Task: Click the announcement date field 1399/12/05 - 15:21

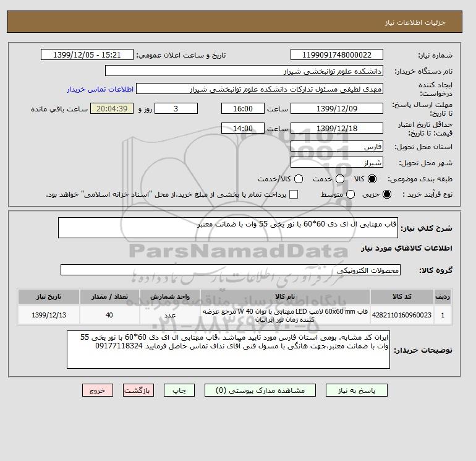Action: click(x=87, y=54)
